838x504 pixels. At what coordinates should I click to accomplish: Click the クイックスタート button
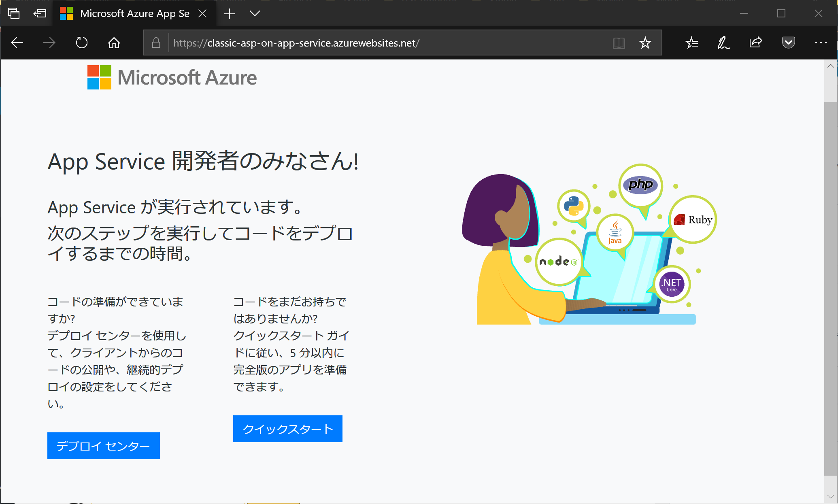point(288,429)
